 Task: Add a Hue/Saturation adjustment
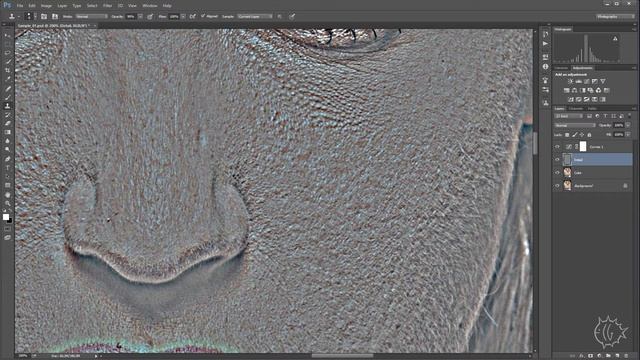567,90
